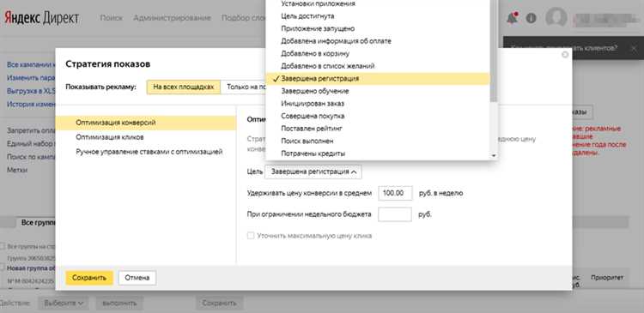Select Оптимизация конверсий strategy
The image size is (644, 313).
tap(146, 123)
